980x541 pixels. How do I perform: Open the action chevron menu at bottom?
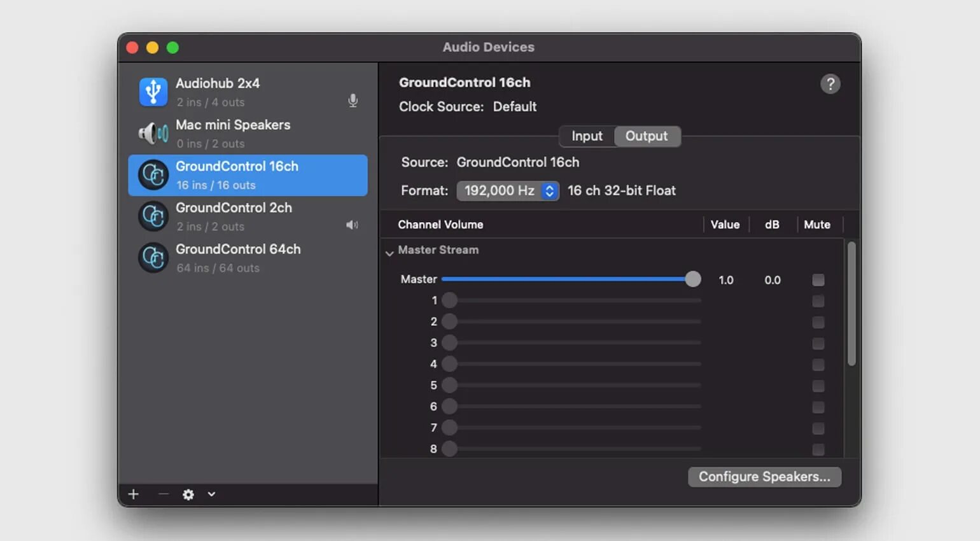pos(212,494)
